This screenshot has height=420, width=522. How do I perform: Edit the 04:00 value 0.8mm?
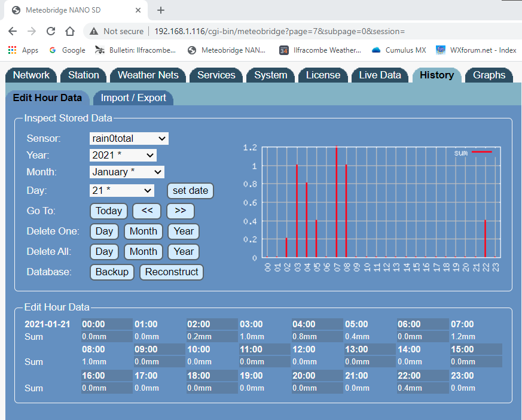pos(317,337)
